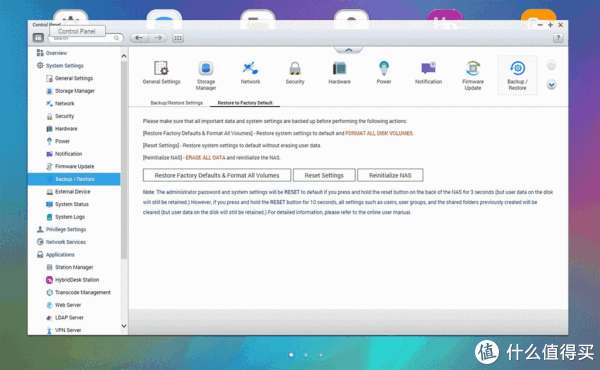
Task: Go to third desktop page dot
Action: point(321,355)
